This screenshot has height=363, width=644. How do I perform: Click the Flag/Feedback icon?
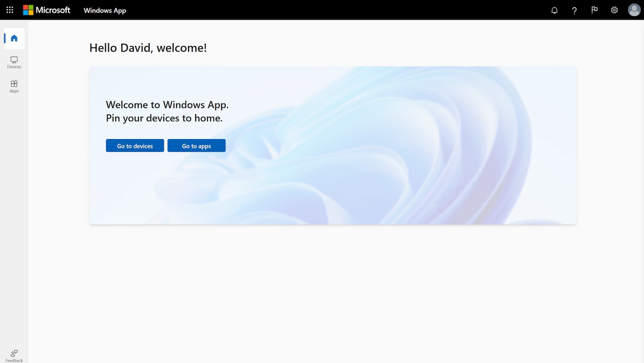[x=594, y=10]
